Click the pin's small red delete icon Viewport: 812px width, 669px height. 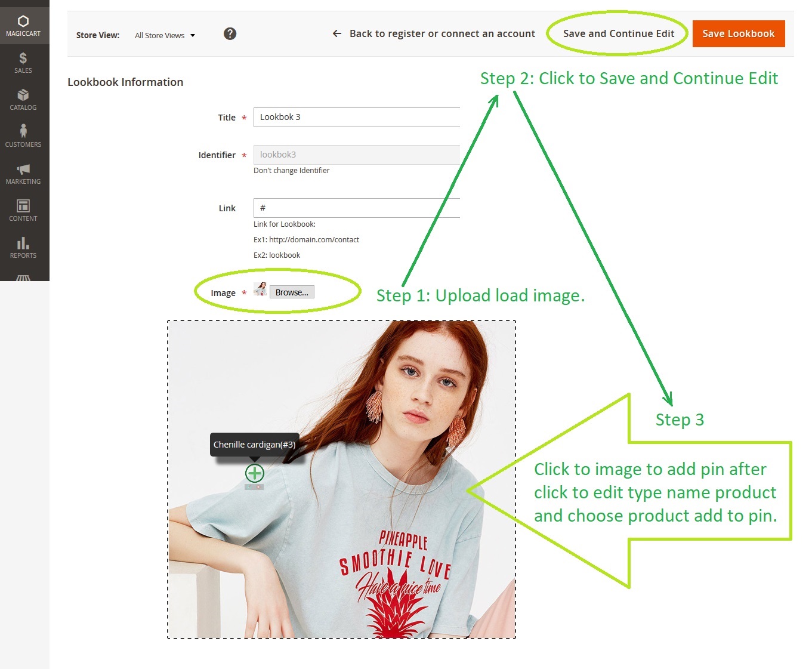click(259, 487)
